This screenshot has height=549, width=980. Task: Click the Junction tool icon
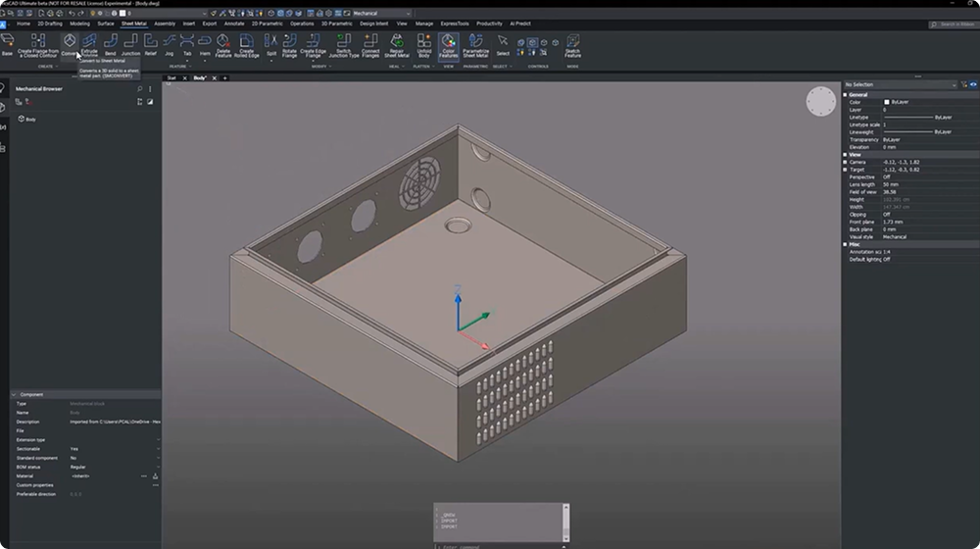click(x=130, y=46)
